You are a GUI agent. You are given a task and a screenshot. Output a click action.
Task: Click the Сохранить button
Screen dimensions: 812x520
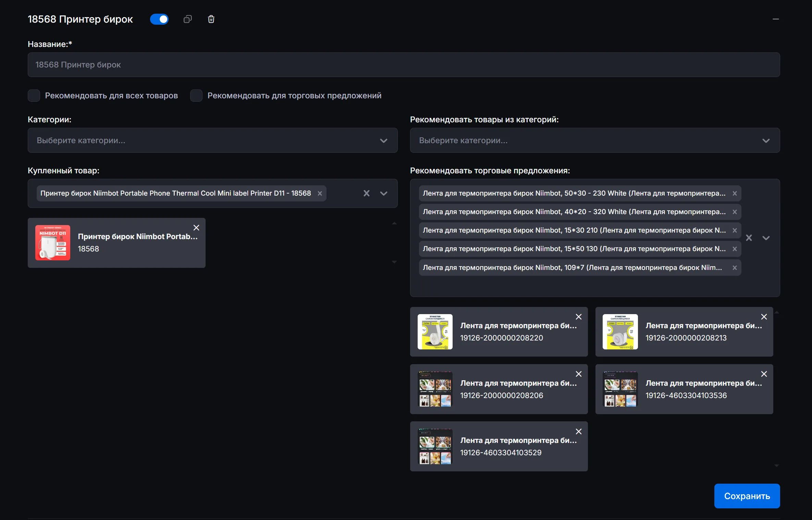tap(747, 496)
